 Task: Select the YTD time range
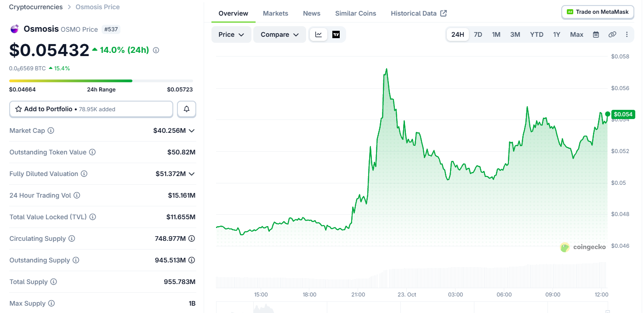point(536,34)
